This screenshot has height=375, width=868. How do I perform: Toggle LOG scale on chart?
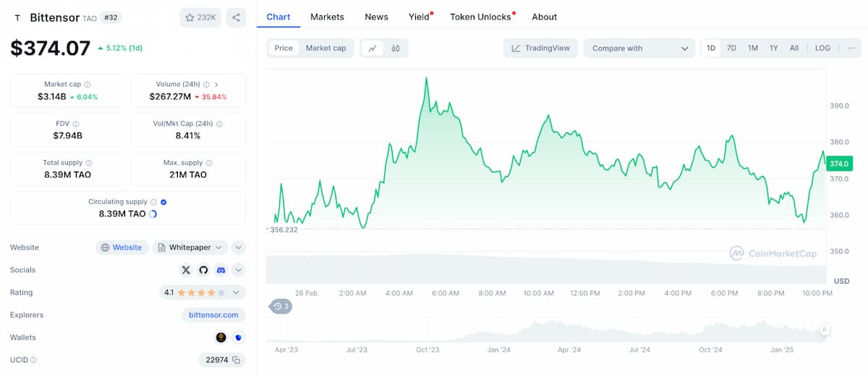tap(823, 48)
